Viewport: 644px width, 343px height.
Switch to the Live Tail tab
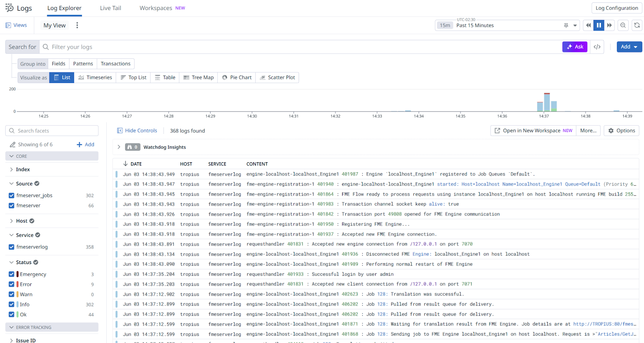point(110,8)
